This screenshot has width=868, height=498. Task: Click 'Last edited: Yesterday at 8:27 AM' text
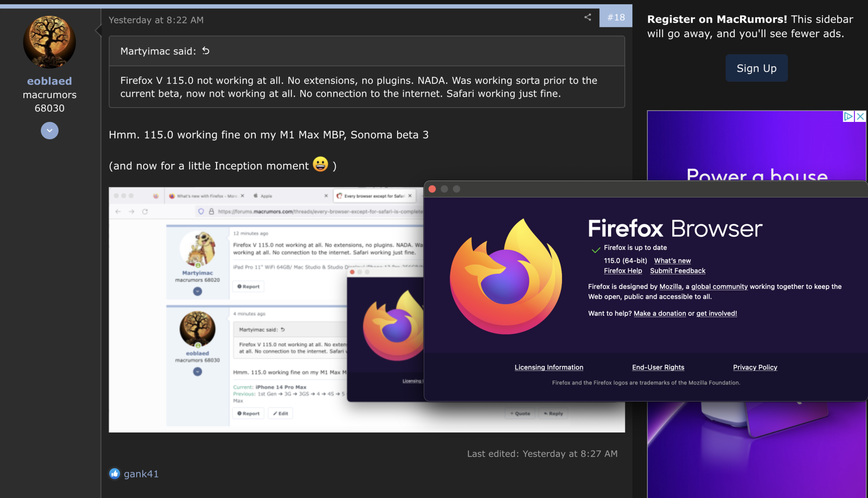[542, 454]
